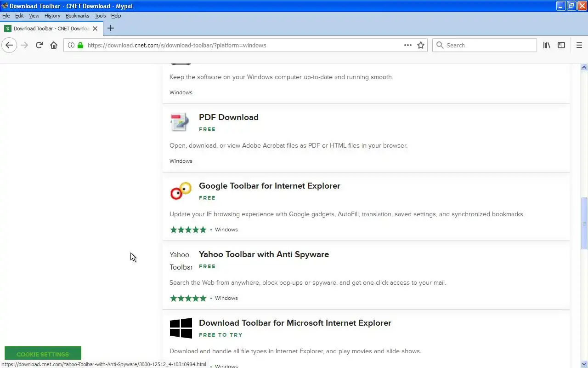588x368 pixels.
Task: Click 'Search the Web from anywhere' description
Action: click(308, 282)
